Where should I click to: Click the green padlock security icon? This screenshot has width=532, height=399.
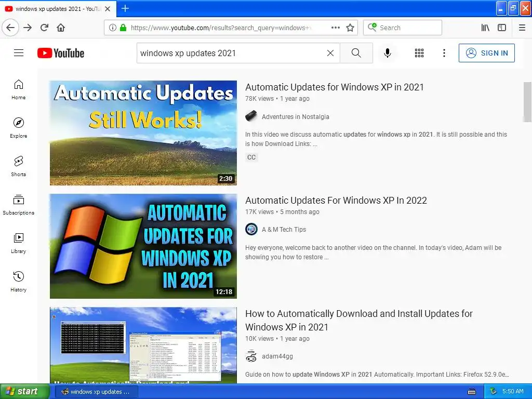(123, 28)
